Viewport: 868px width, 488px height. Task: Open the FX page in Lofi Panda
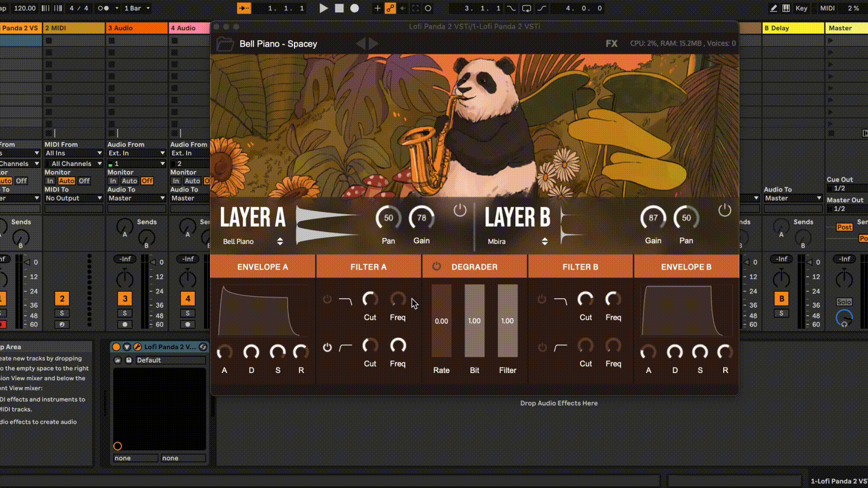pyautogui.click(x=611, y=43)
